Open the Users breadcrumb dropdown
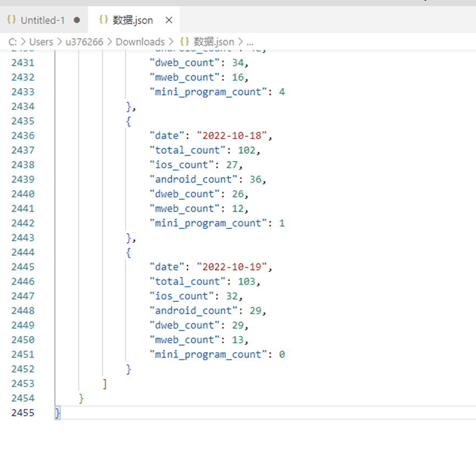Viewport: 476px width, 456px height. click(42, 41)
